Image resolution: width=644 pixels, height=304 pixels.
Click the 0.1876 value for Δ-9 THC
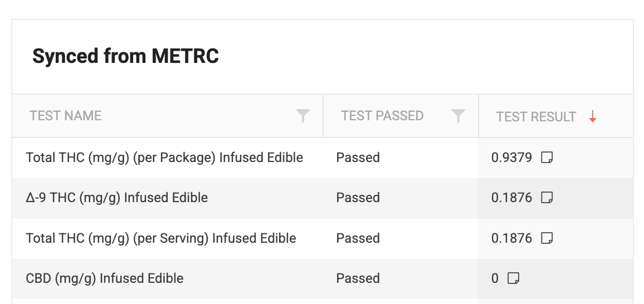click(511, 198)
